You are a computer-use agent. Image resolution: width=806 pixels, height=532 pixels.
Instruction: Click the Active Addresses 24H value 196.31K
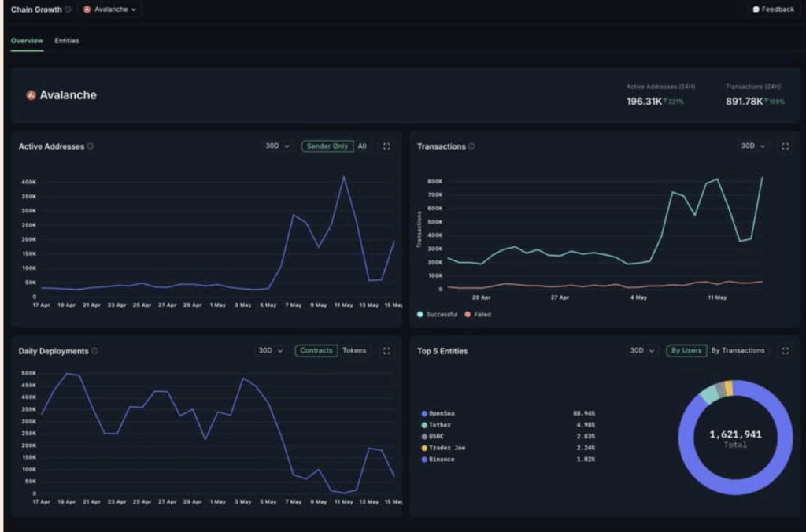coord(644,102)
